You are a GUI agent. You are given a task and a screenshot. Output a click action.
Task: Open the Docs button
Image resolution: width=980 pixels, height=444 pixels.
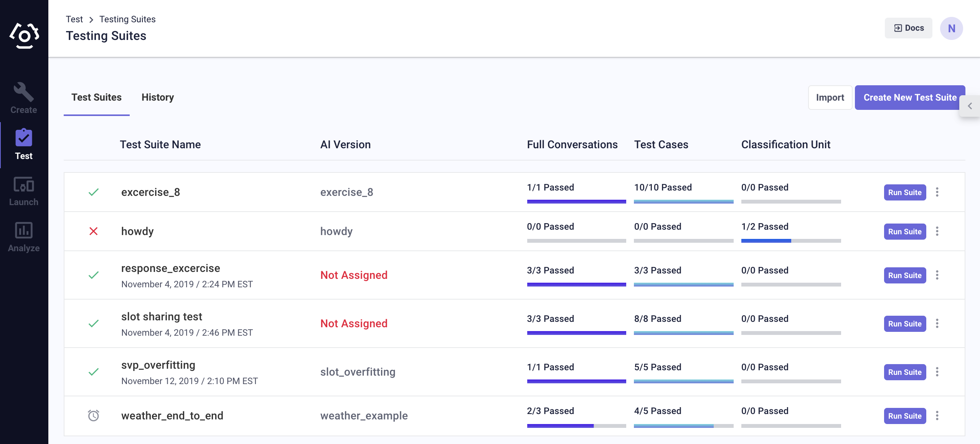click(909, 28)
